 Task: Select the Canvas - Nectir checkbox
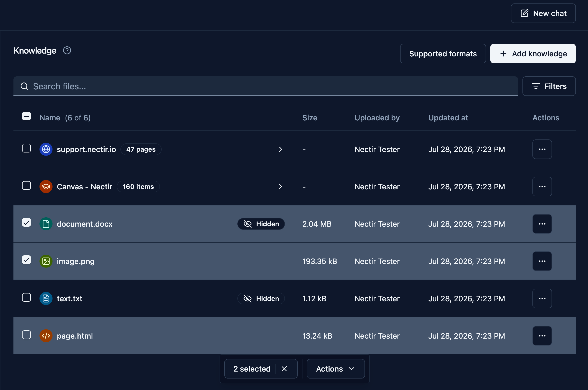click(26, 185)
